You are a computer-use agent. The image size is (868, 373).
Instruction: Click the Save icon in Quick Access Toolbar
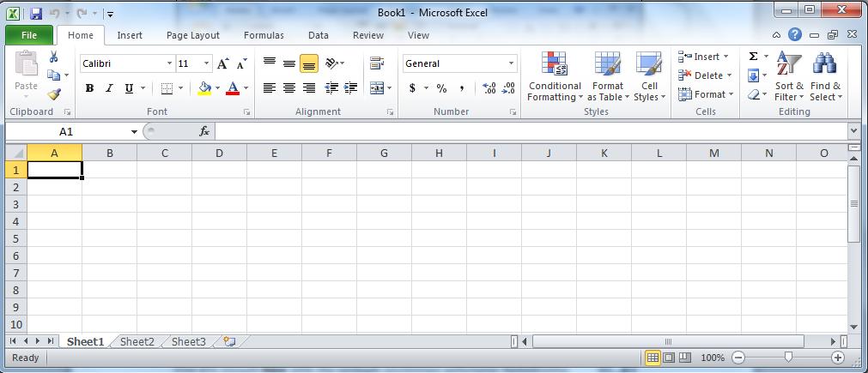pyautogui.click(x=36, y=13)
